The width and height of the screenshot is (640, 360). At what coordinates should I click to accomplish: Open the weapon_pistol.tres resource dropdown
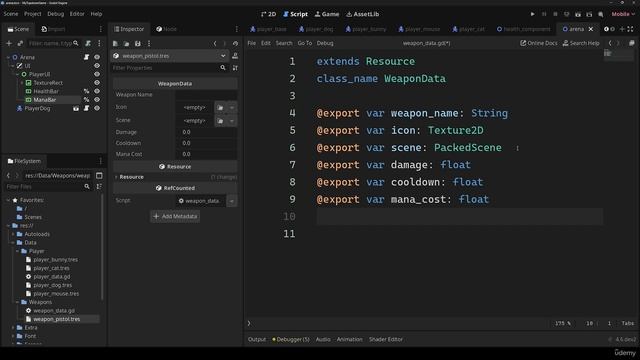[223, 56]
